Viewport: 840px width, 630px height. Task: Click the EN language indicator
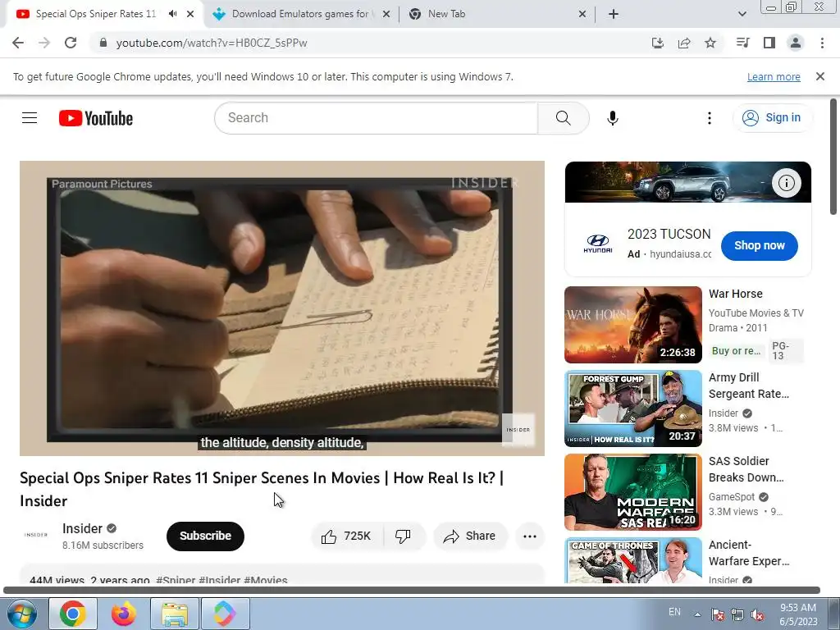[x=674, y=612]
